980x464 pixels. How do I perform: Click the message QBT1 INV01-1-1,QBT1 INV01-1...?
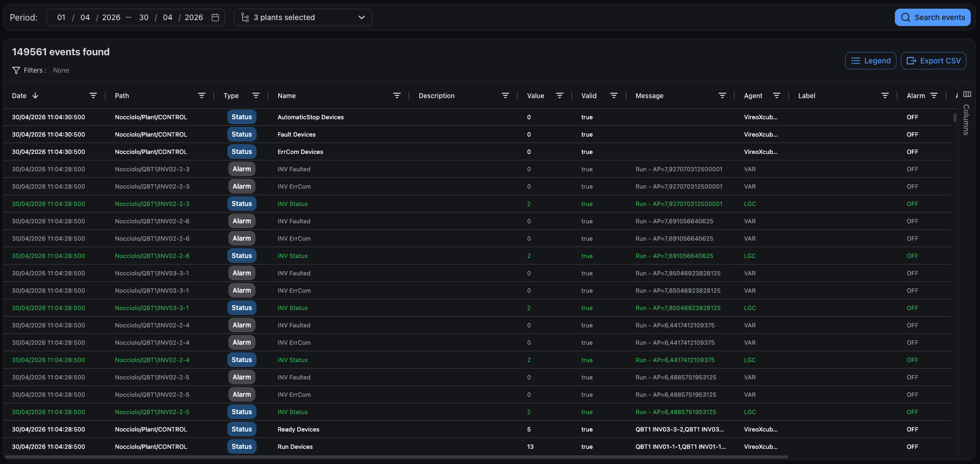click(x=681, y=447)
